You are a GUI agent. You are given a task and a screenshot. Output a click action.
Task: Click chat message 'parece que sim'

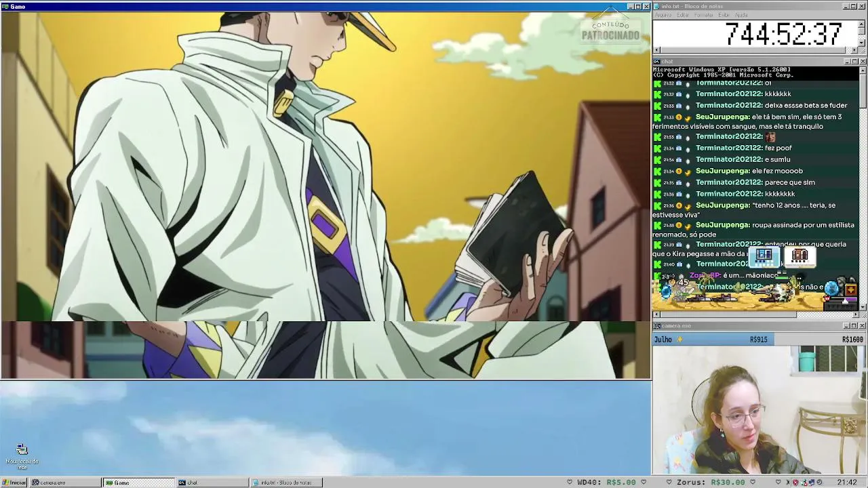[x=789, y=183]
